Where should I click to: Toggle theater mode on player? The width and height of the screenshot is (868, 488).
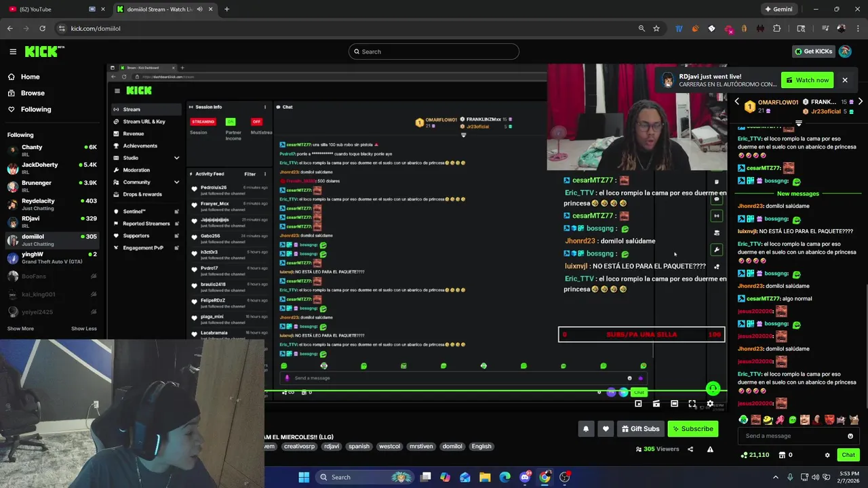point(674,404)
